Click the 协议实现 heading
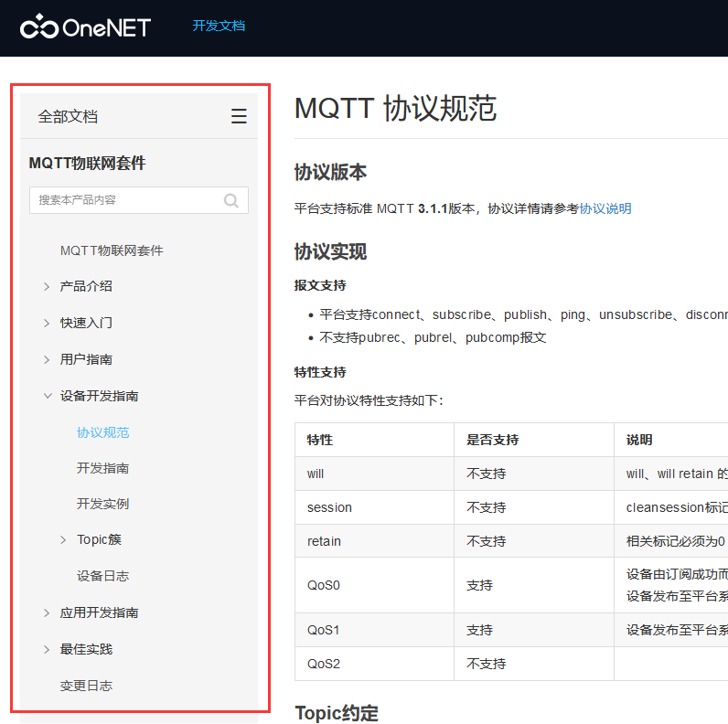This screenshot has height=724, width=728. 330,252
